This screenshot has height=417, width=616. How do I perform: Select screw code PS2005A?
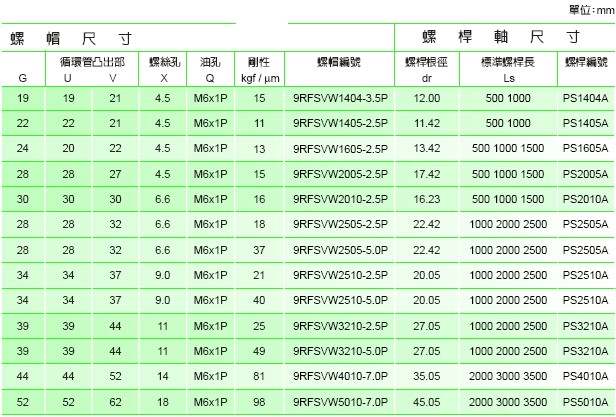[x=588, y=174]
